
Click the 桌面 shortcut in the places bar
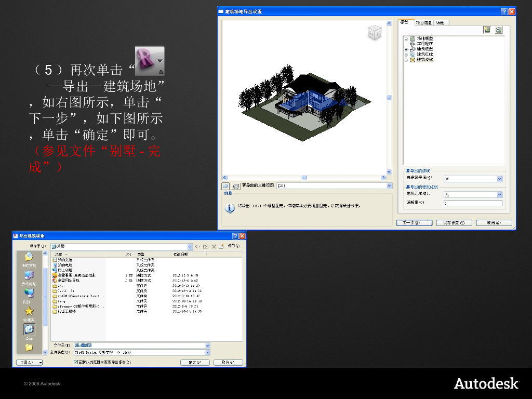[29, 332]
